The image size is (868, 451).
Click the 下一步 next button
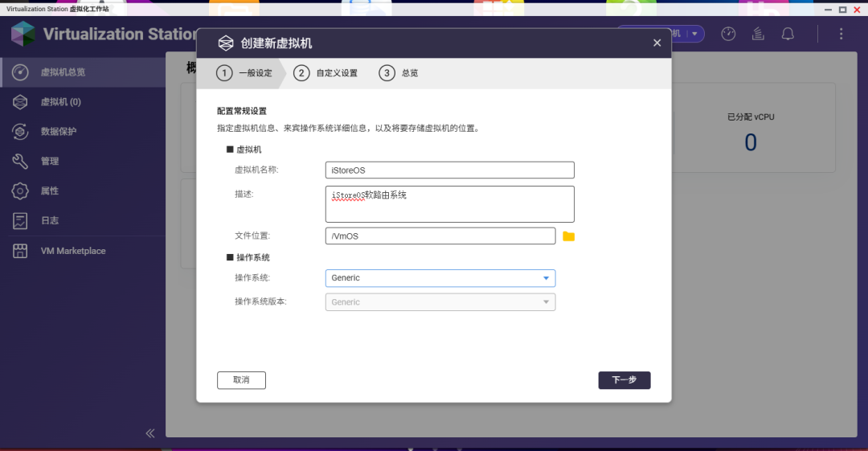(624, 380)
